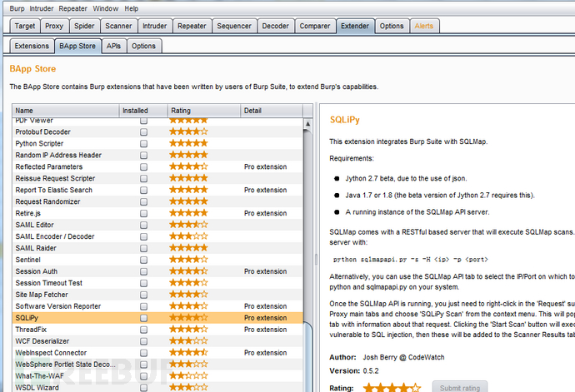Open the Help menu

pos(132,8)
